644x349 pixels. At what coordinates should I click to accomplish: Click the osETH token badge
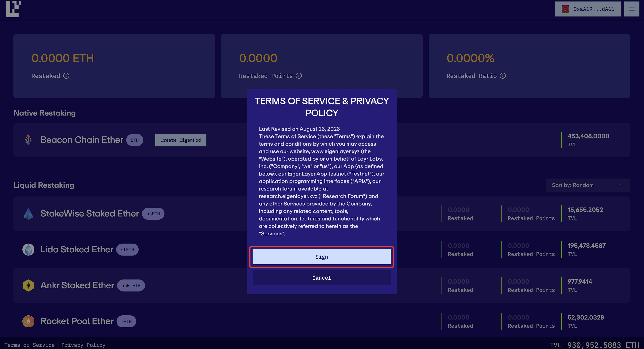[153, 214]
